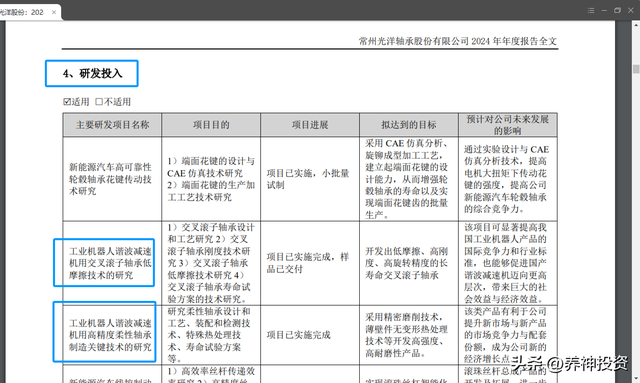Viewport: 640px width, 383px height.
Task: Select cell starting 采用精密磨削技术
Action: 409,335
